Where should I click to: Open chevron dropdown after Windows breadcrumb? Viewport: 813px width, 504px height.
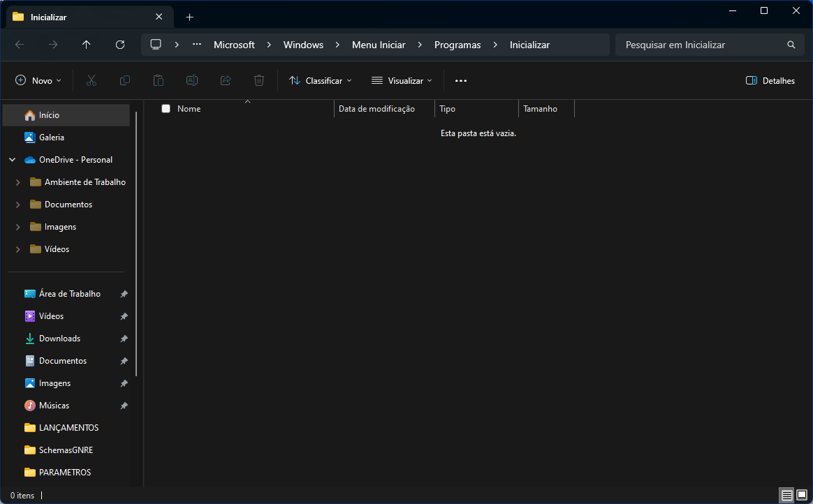point(337,45)
